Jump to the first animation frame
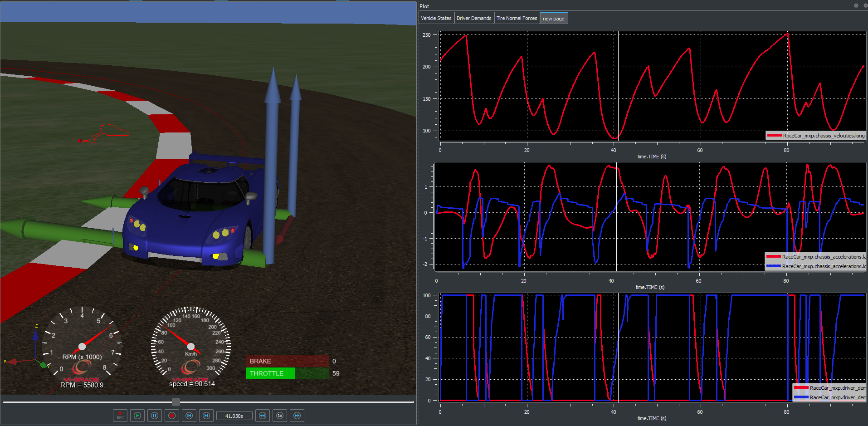Screen dimensions: 868x426 click(x=189, y=416)
